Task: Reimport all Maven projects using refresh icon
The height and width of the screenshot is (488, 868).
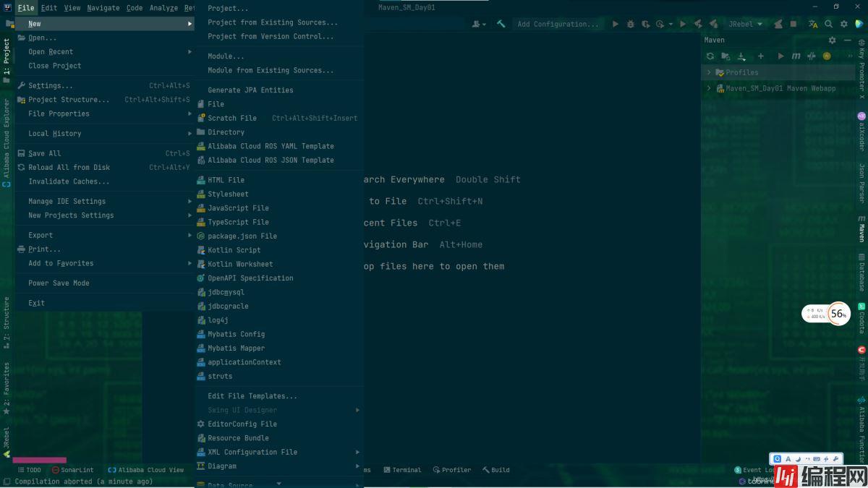Action: [x=710, y=56]
